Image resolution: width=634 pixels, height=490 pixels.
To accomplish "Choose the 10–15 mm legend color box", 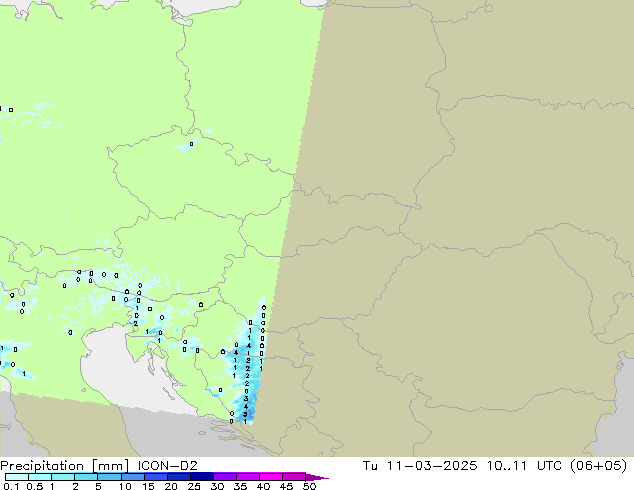I will (132, 477).
